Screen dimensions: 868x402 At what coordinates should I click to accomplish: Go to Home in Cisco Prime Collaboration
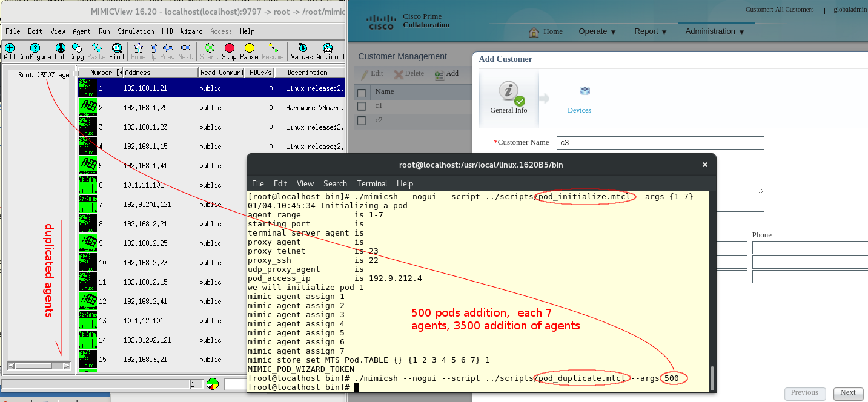point(546,31)
